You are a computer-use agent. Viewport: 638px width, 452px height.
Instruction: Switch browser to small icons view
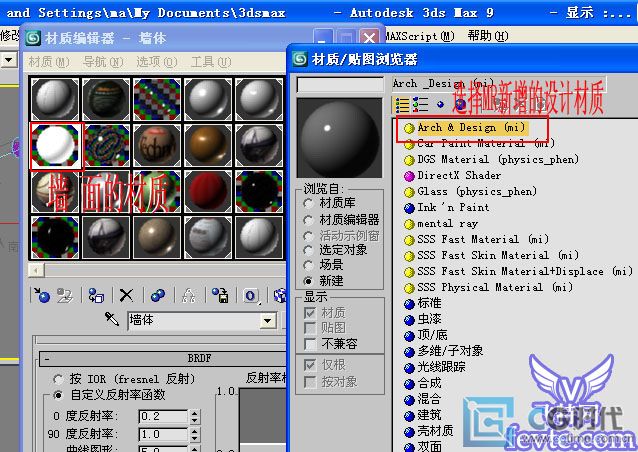tap(440, 105)
